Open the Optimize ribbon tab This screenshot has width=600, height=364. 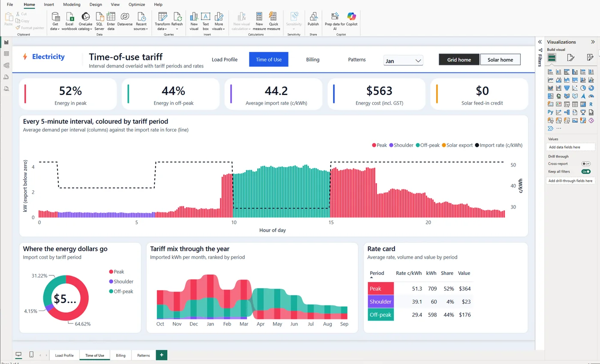coord(137,4)
